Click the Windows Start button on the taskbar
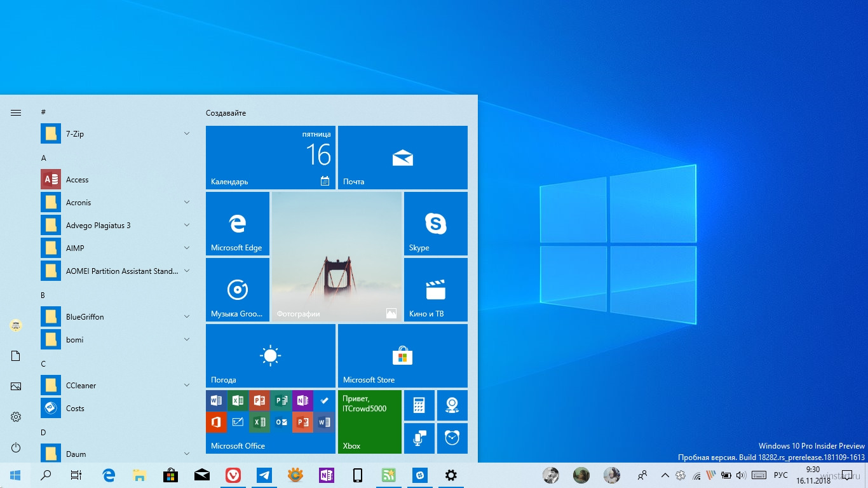This screenshot has width=868, height=488. pos(15,475)
